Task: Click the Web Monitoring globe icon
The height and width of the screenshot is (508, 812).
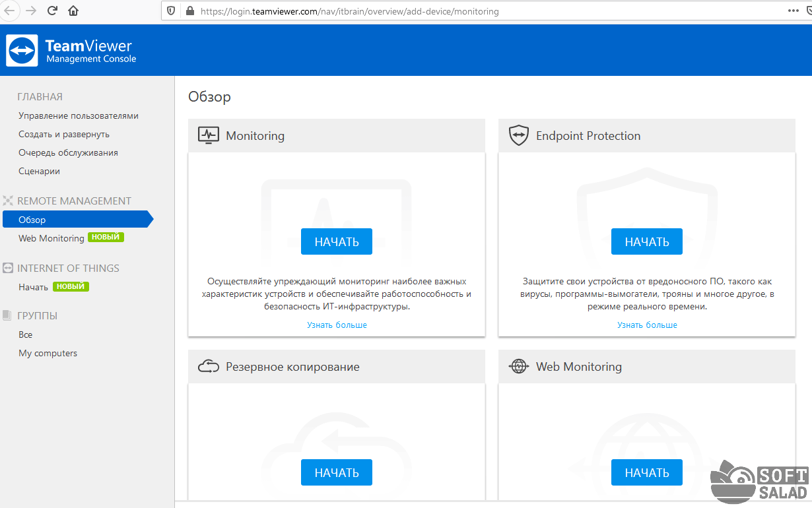Action: [519, 366]
